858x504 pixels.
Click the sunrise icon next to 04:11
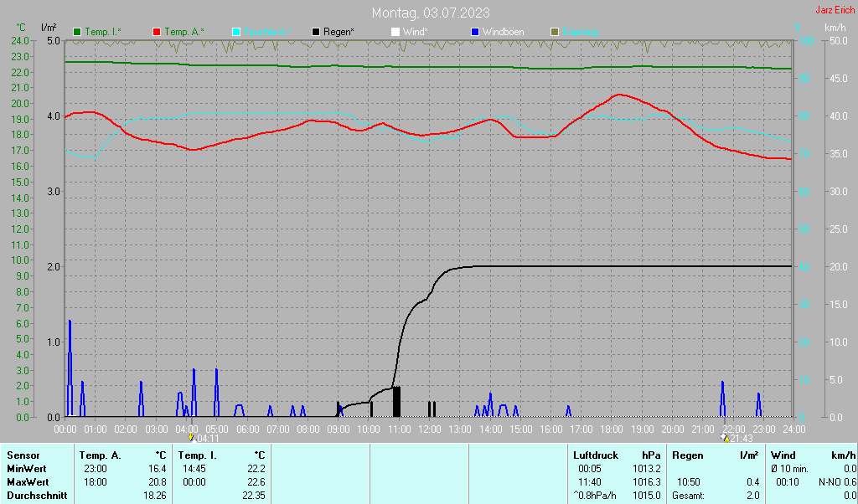point(191,438)
